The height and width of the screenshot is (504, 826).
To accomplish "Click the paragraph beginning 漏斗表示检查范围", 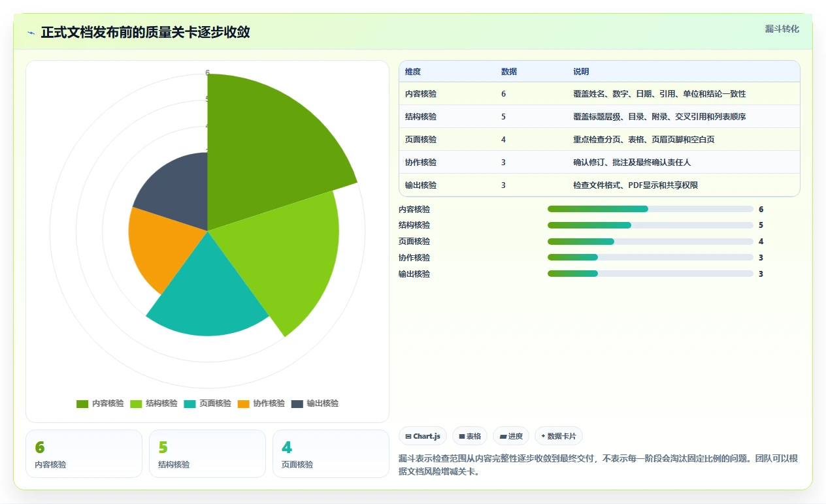I will coord(598,465).
